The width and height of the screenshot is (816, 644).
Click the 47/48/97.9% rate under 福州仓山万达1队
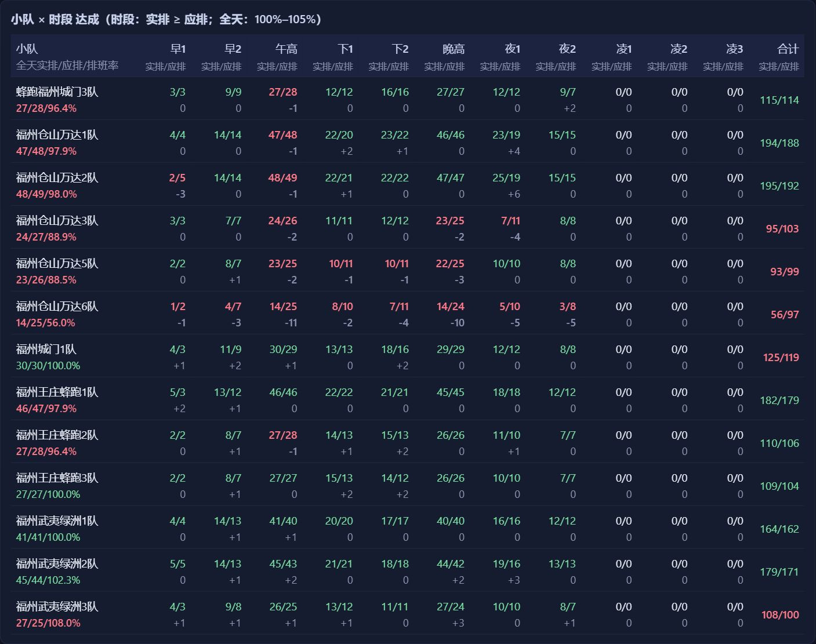point(46,151)
